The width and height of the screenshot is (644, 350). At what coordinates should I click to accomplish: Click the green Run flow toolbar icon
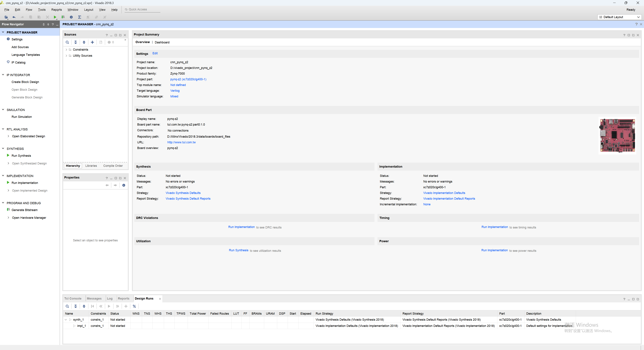coord(55,17)
